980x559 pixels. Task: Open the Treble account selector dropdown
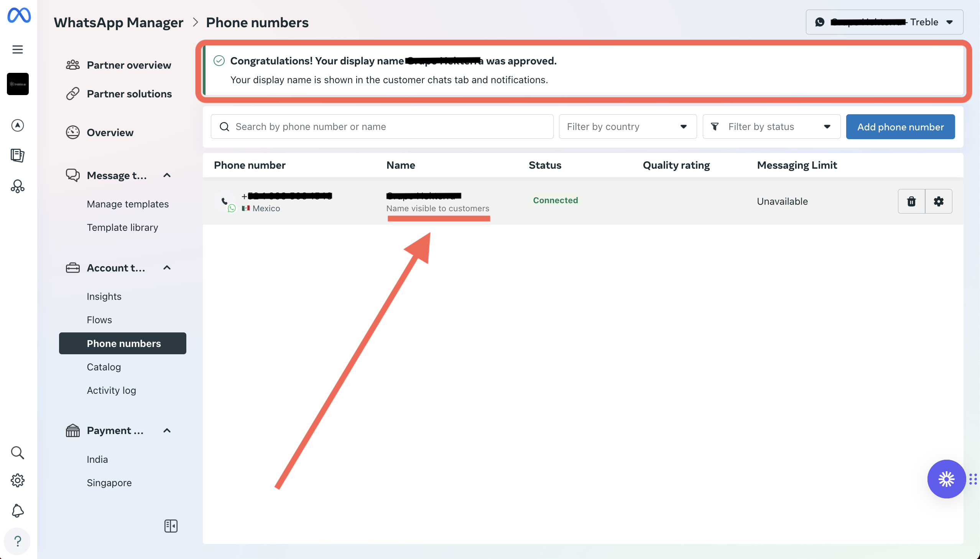coord(885,22)
